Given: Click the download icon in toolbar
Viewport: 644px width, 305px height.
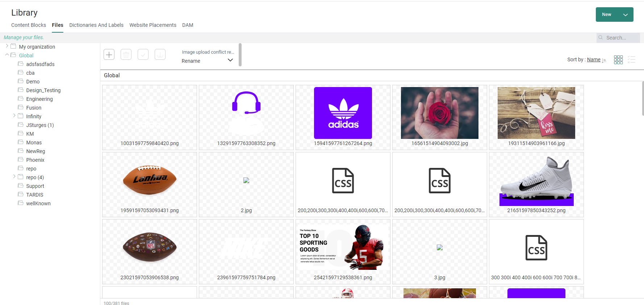Looking at the screenshot, I should click(160, 54).
